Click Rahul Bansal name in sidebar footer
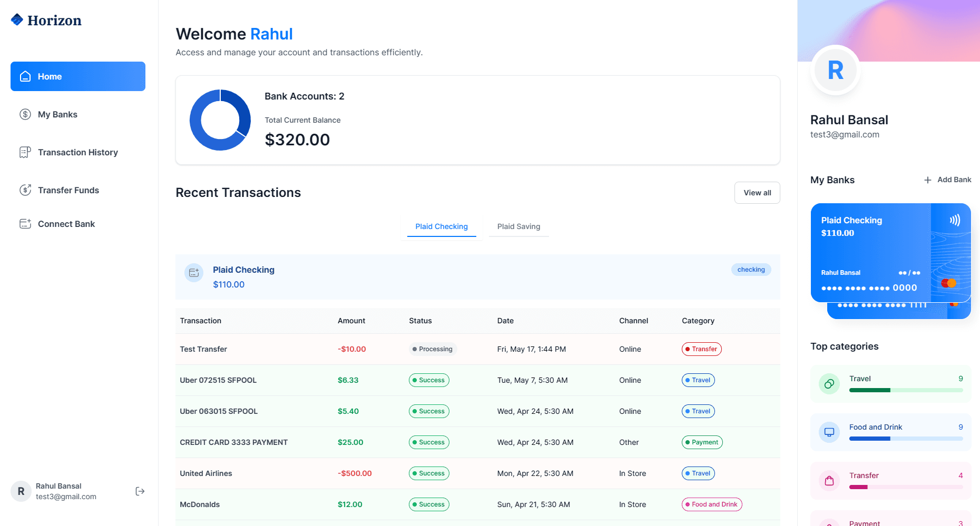Viewport: 980px width, 526px height. pyautogui.click(x=58, y=486)
